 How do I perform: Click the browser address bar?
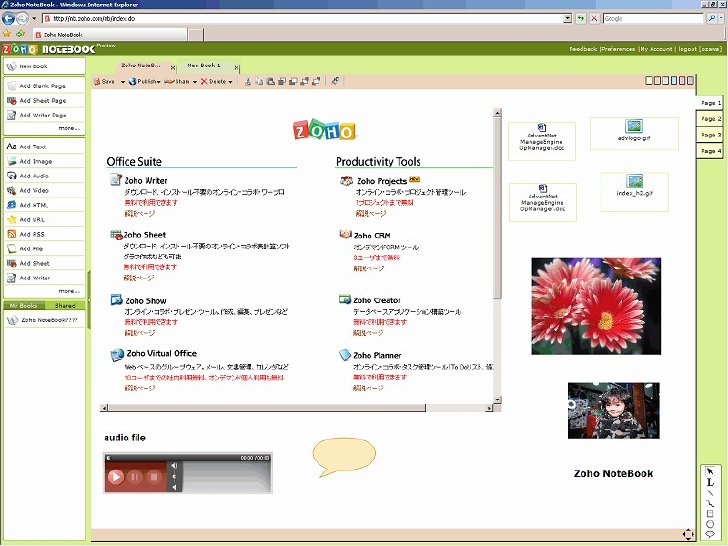coord(303,19)
